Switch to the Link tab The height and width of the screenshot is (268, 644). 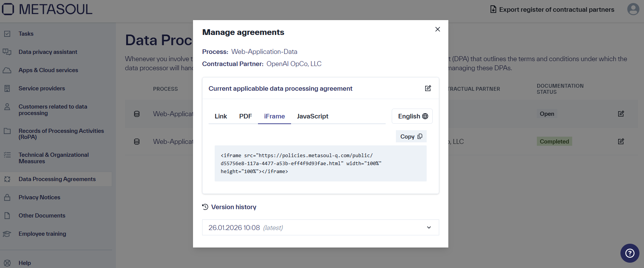click(x=221, y=116)
